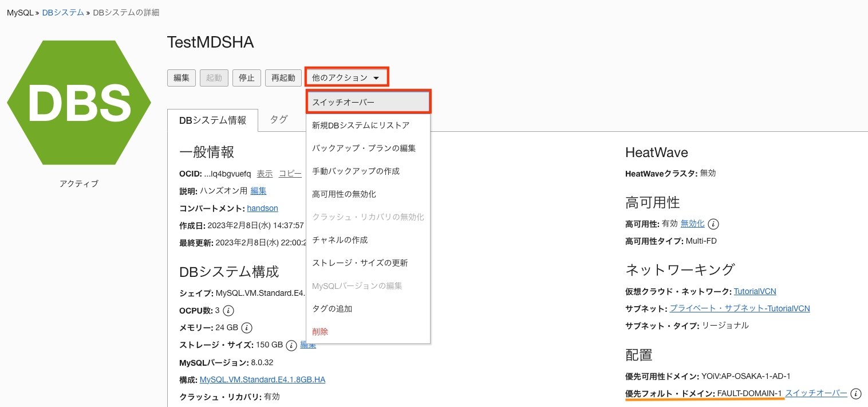Screen dimensions: 868x407
Task: Select スイッチオーバー from the actions menu
Action: tap(368, 103)
